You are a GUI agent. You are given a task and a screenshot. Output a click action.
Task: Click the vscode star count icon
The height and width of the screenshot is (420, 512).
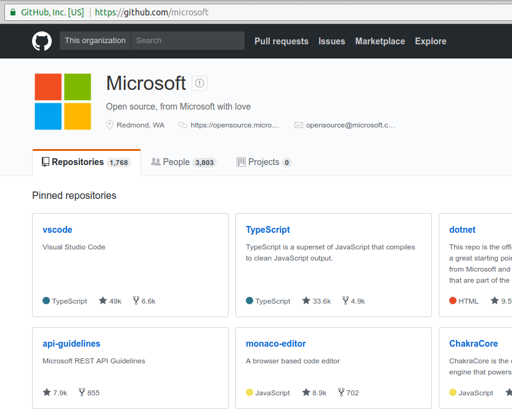point(103,301)
